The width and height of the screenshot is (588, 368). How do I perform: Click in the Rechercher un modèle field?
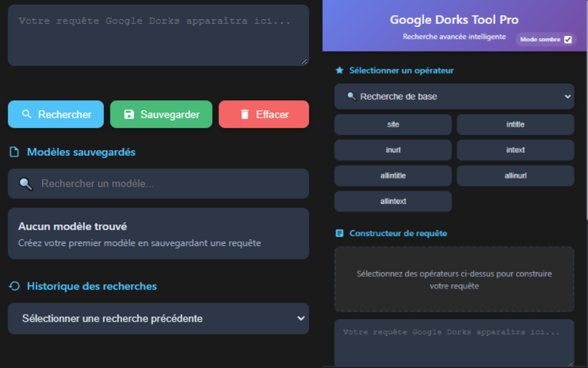pos(158,184)
